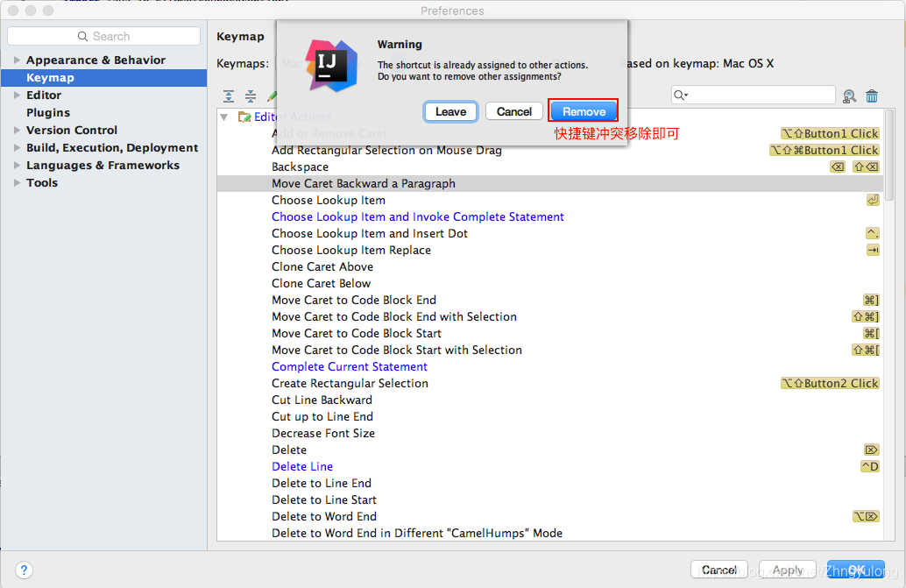Viewport: 906px width, 588px height.
Task: Open Tools settings page
Action: point(42,182)
